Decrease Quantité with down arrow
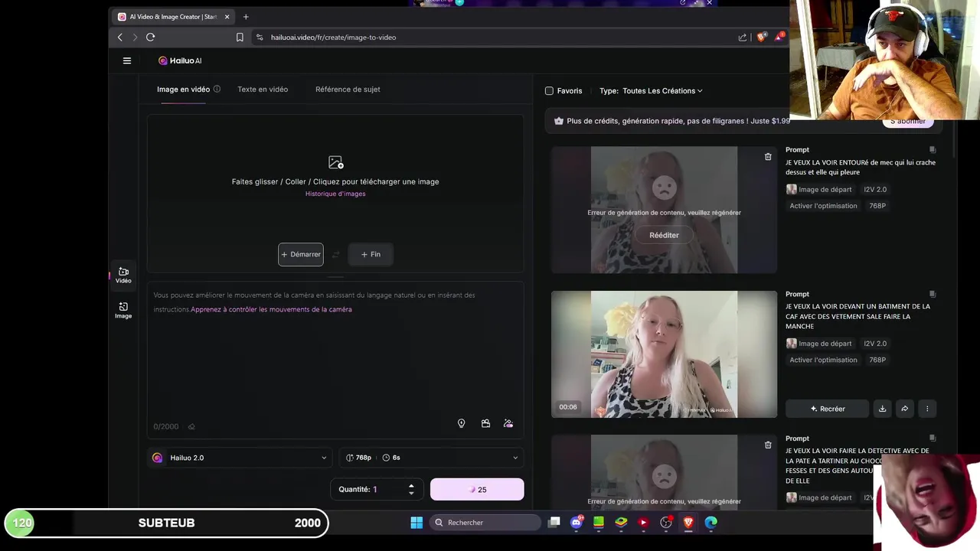The image size is (980, 551). pos(411,493)
